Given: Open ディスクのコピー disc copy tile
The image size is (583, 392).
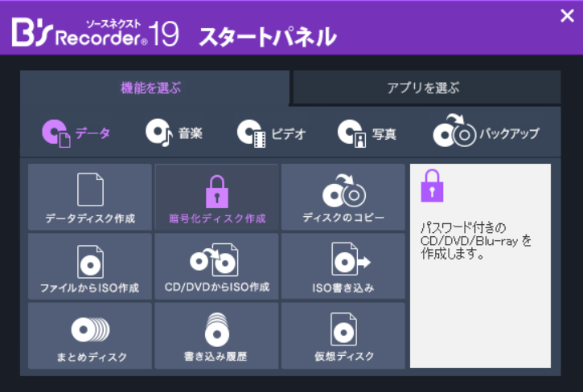Looking at the screenshot, I should (x=343, y=197).
